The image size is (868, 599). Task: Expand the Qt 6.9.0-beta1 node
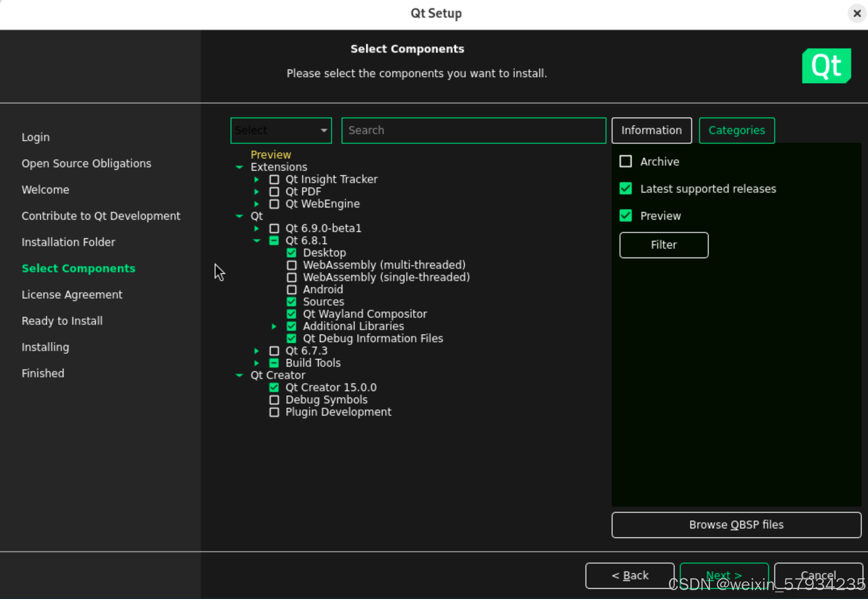(x=256, y=228)
